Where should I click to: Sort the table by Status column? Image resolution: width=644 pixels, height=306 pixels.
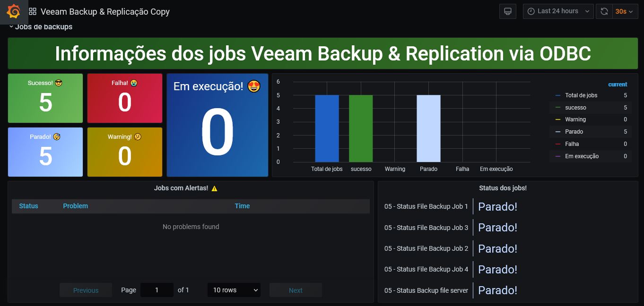click(28, 206)
